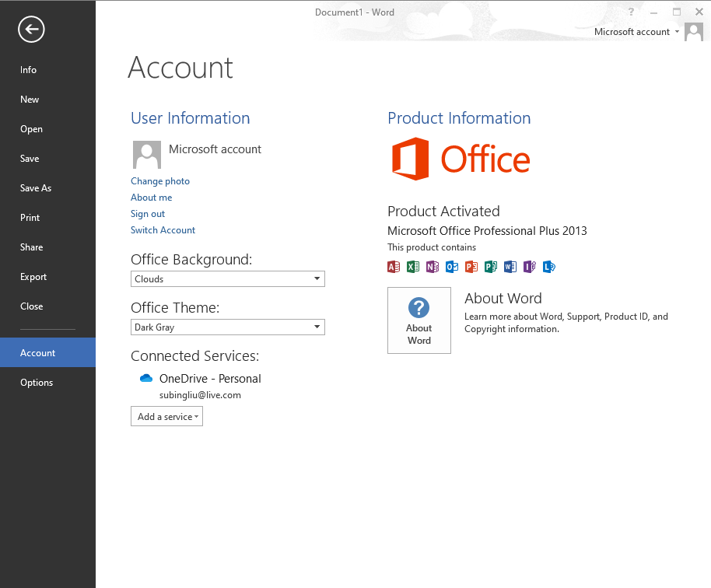The width and height of the screenshot is (711, 588).
Task: Click the OneNote icon in product list
Action: click(433, 267)
